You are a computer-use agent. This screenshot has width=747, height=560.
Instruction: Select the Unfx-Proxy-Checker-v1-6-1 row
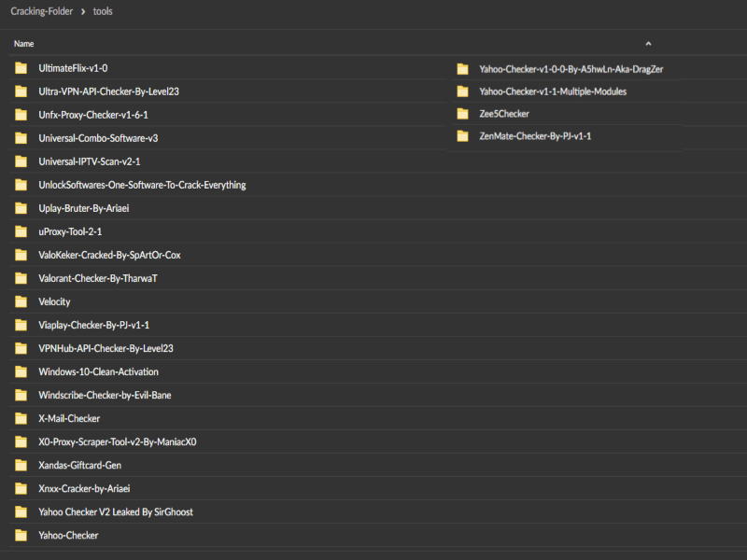(x=93, y=115)
